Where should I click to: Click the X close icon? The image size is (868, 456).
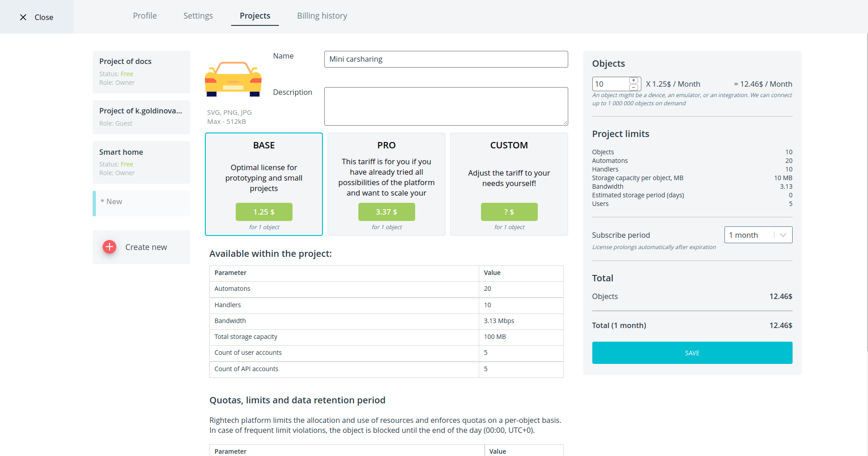tap(23, 17)
